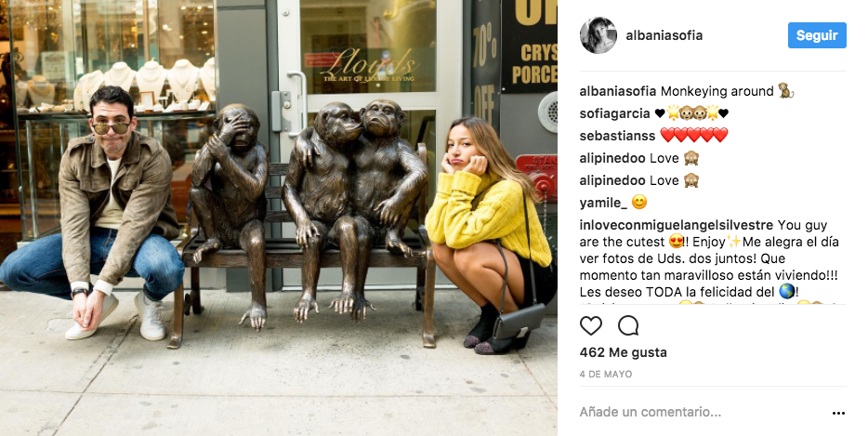Viewport: 868px width, 436px height.
Task: Open the 4 DE MAYO post date
Action: tap(606, 375)
